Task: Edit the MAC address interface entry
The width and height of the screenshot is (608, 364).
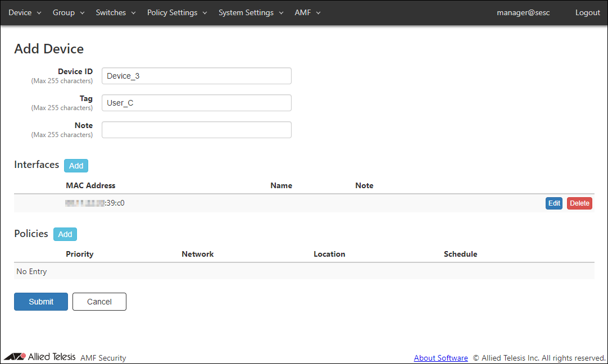Action: pos(553,203)
